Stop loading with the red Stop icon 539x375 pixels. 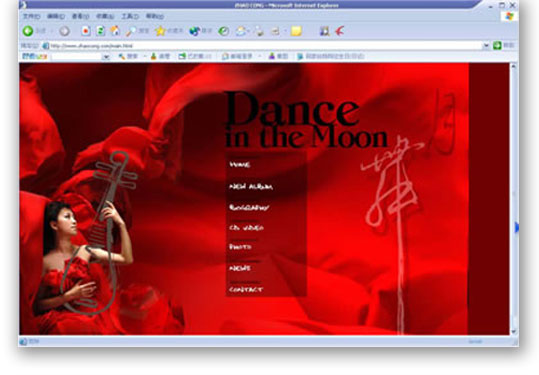tap(86, 31)
